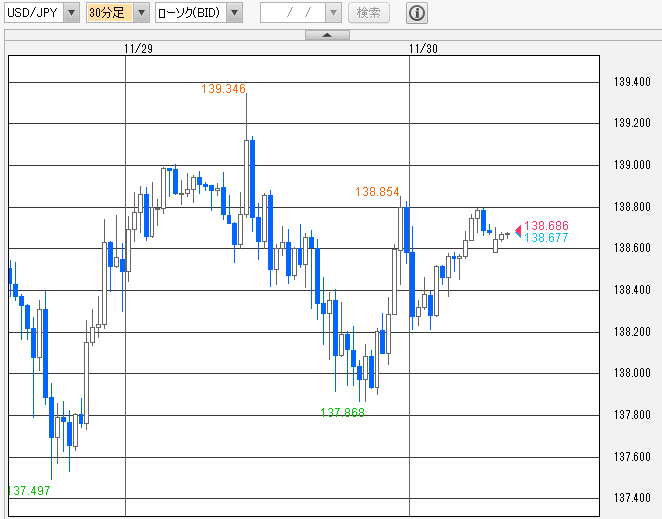
Task: Select the 139.346 high price label
Action: (x=223, y=89)
